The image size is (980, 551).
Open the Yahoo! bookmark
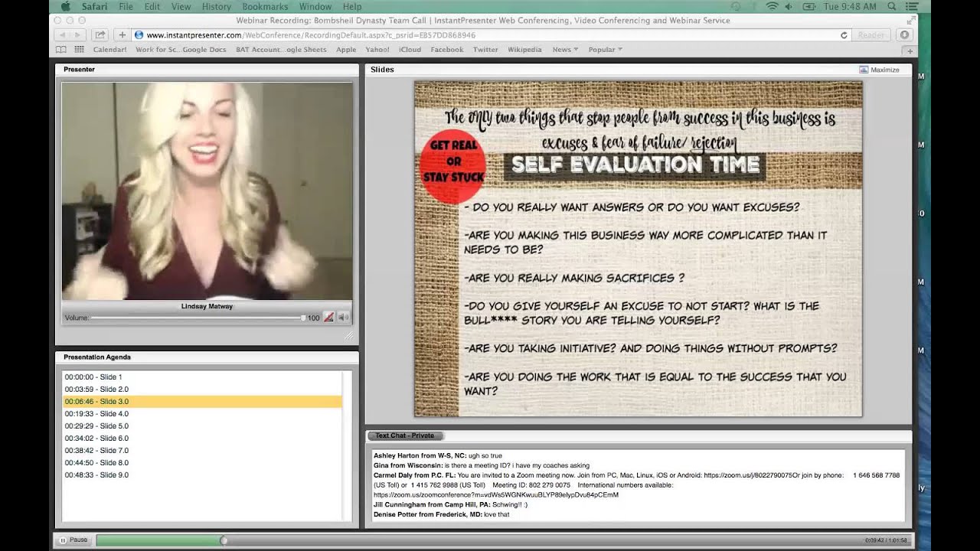[x=377, y=50]
